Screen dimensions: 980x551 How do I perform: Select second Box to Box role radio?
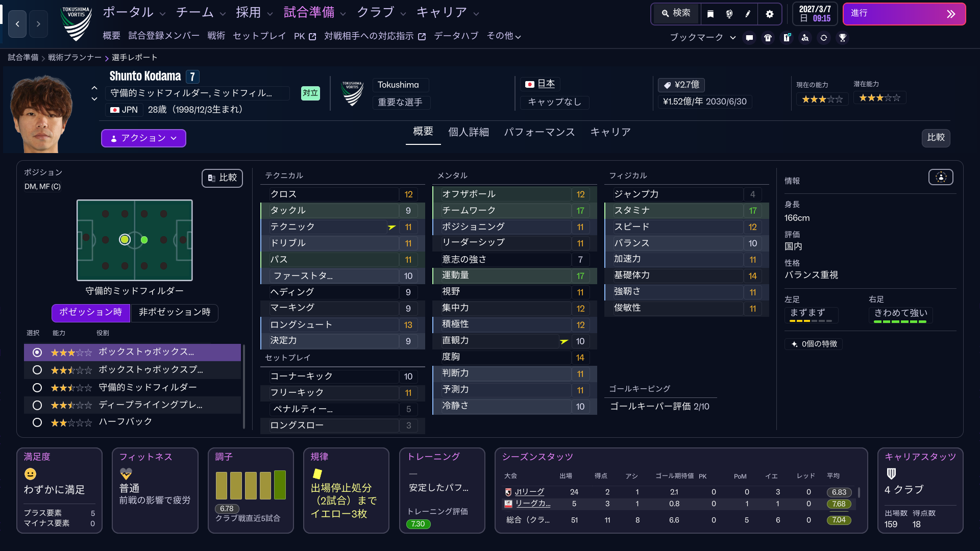point(37,370)
